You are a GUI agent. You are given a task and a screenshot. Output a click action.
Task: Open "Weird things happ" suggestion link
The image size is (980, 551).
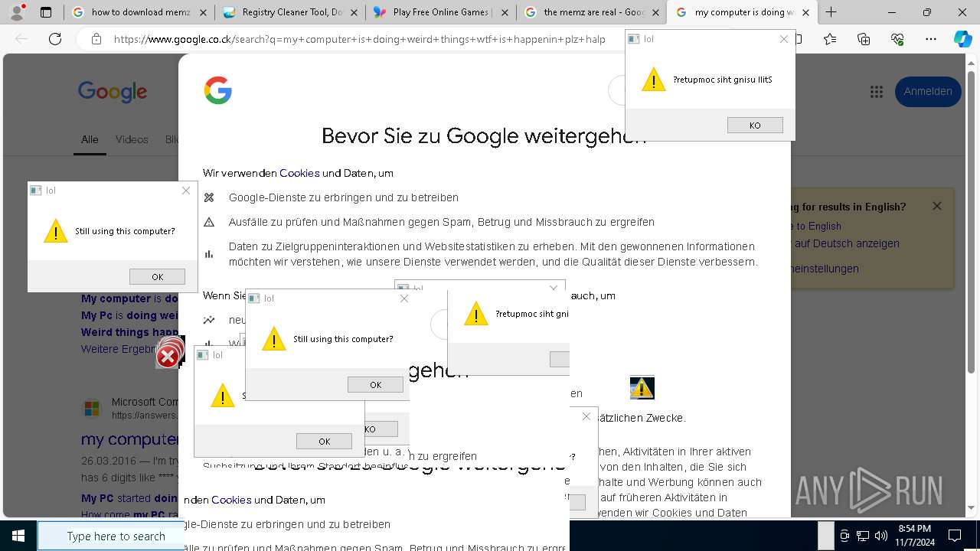pos(130,332)
